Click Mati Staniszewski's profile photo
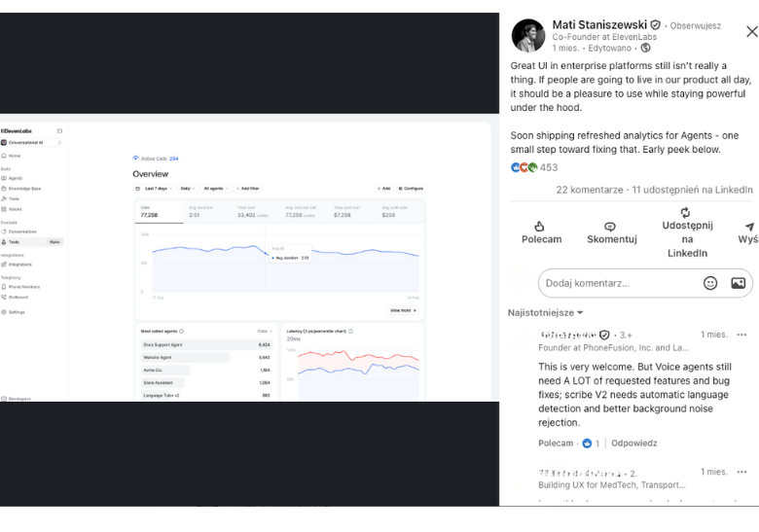 (x=528, y=35)
